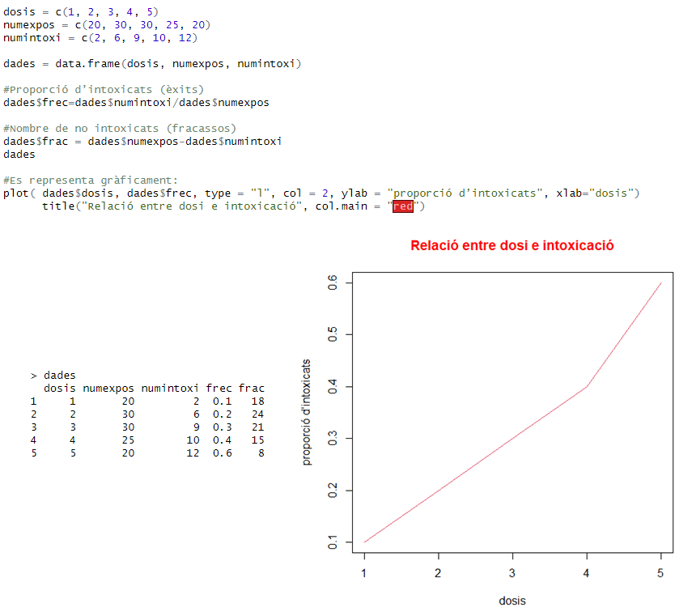692x616 pixels.
Task: Click the y-axis tick label 0.6
Action: 333,283
